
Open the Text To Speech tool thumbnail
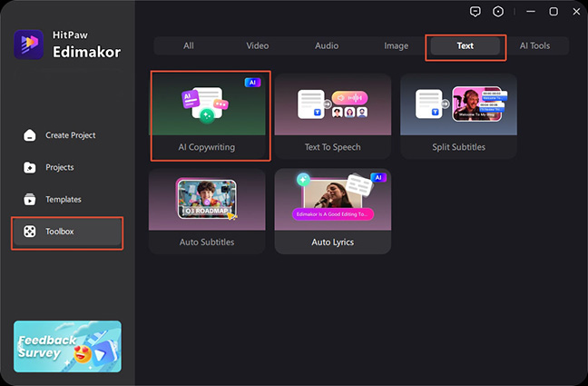click(333, 104)
